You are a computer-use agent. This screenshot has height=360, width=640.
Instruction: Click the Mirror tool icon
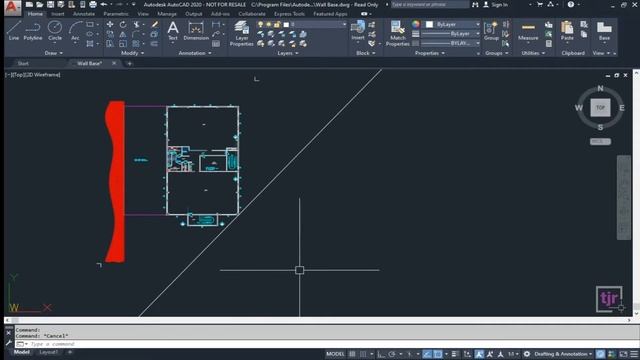pyautogui.click(x=123, y=34)
